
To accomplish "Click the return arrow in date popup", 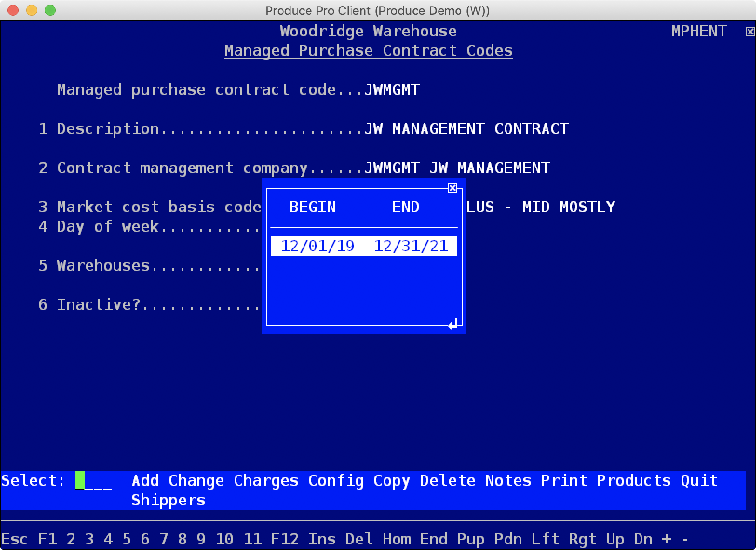I will [453, 324].
